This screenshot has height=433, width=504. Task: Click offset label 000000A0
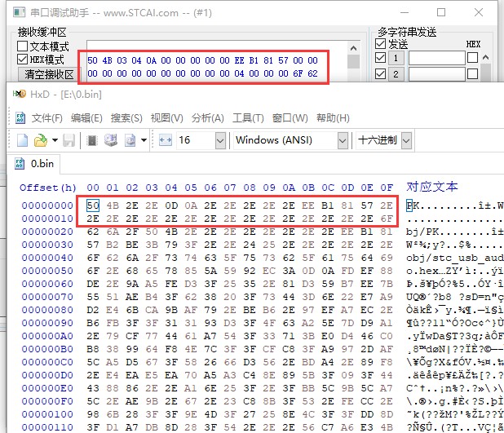coord(47,336)
